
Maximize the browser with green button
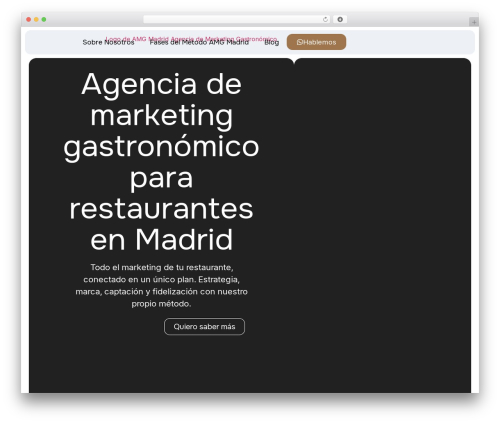[44, 20]
